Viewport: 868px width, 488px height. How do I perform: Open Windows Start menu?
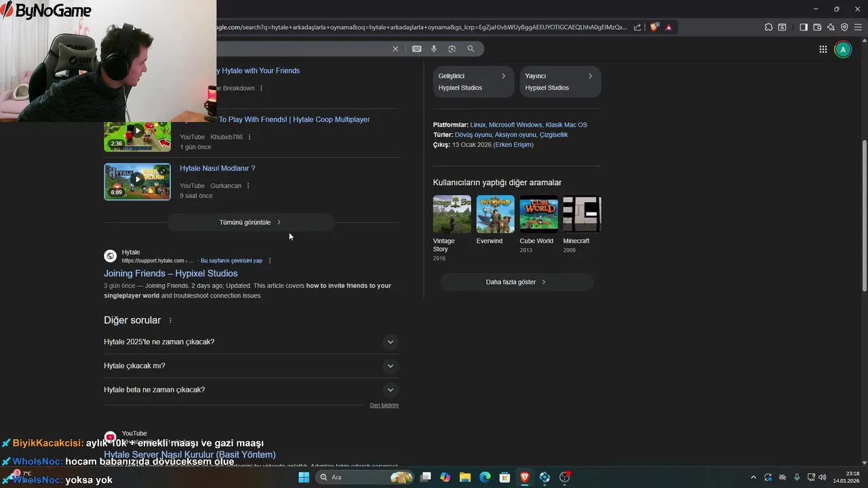tap(304, 477)
